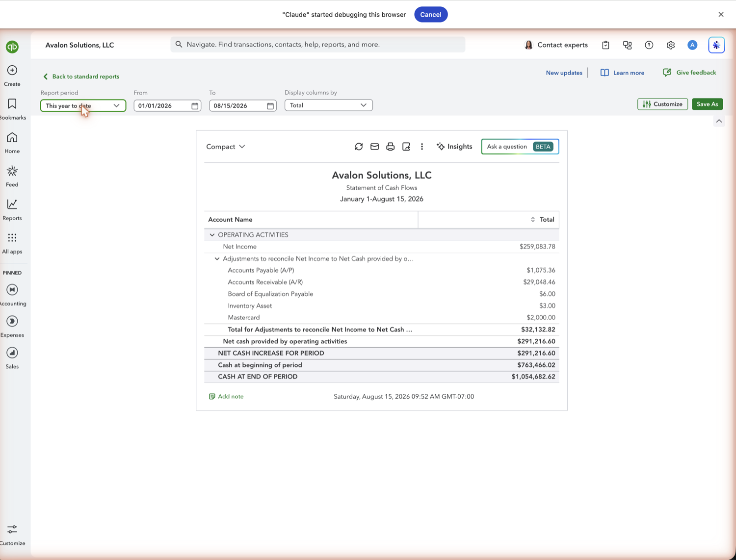736x560 pixels.
Task: Click the Net Income row label
Action: [239, 247]
